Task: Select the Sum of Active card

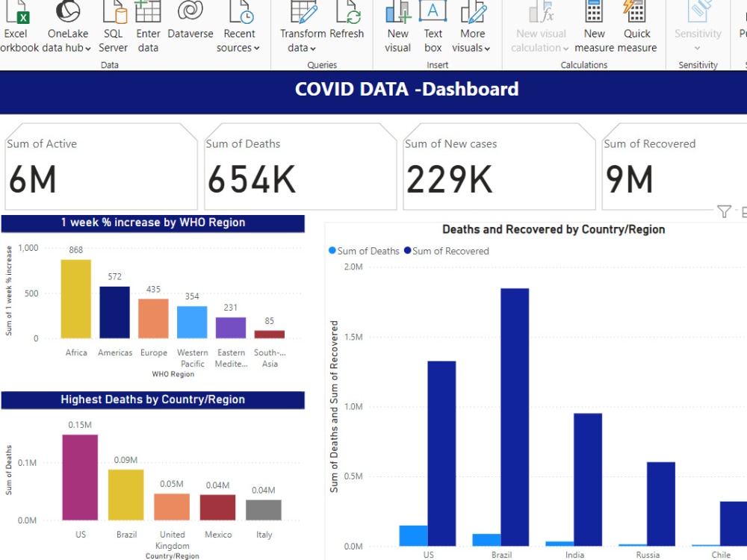Action: click(x=101, y=167)
